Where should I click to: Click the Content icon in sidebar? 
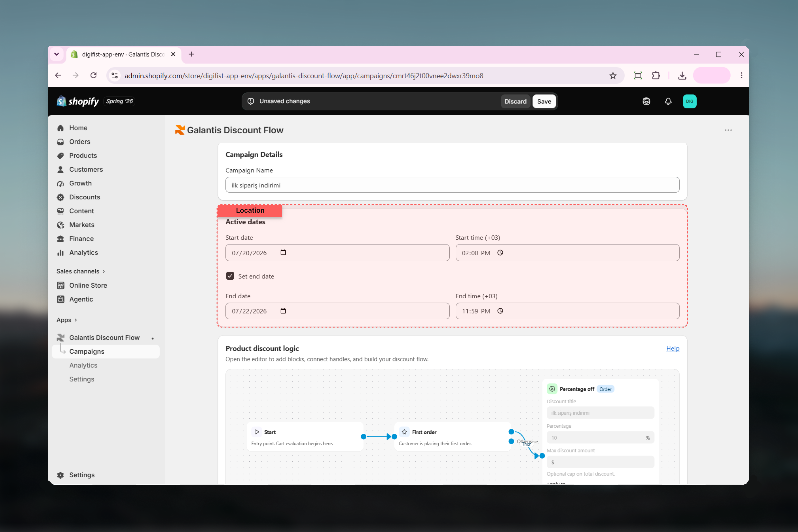(61, 211)
